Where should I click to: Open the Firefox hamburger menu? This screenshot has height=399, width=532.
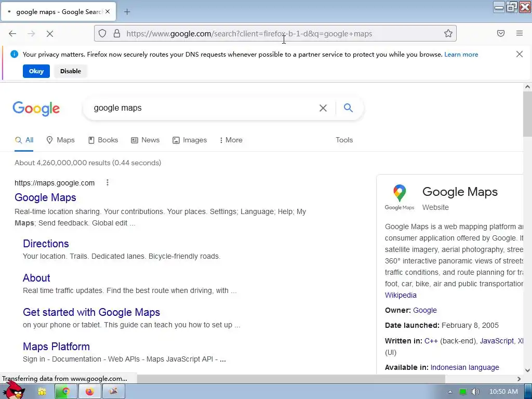click(x=520, y=33)
